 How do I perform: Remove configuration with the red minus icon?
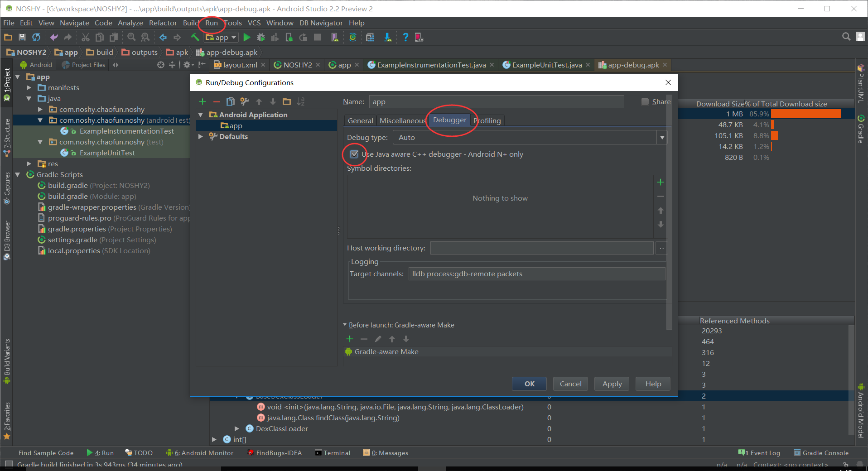[217, 101]
